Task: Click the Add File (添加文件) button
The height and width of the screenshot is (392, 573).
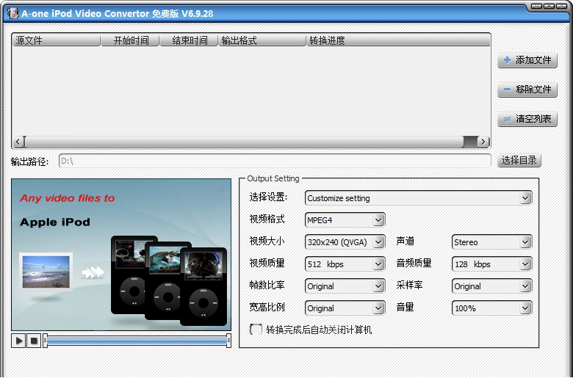Action: point(527,60)
